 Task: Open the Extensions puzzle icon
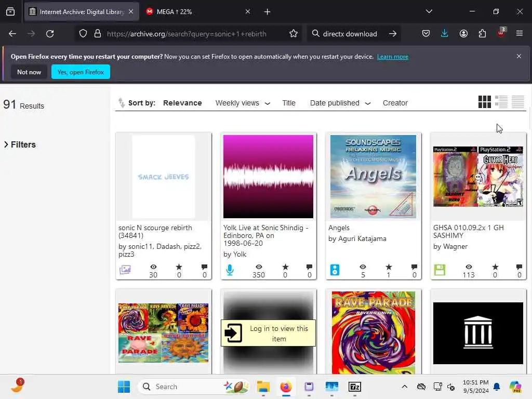pyautogui.click(x=482, y=33)
